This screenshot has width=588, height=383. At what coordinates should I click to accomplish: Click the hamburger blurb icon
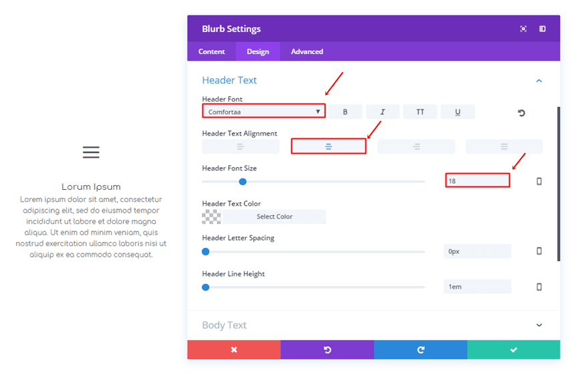91,152
